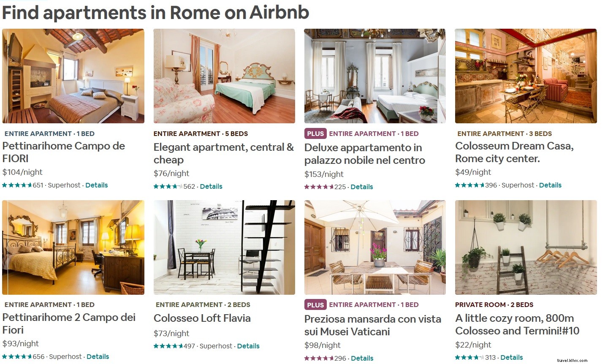Click the PLUS badge on Preziosa mansarda

315,304
